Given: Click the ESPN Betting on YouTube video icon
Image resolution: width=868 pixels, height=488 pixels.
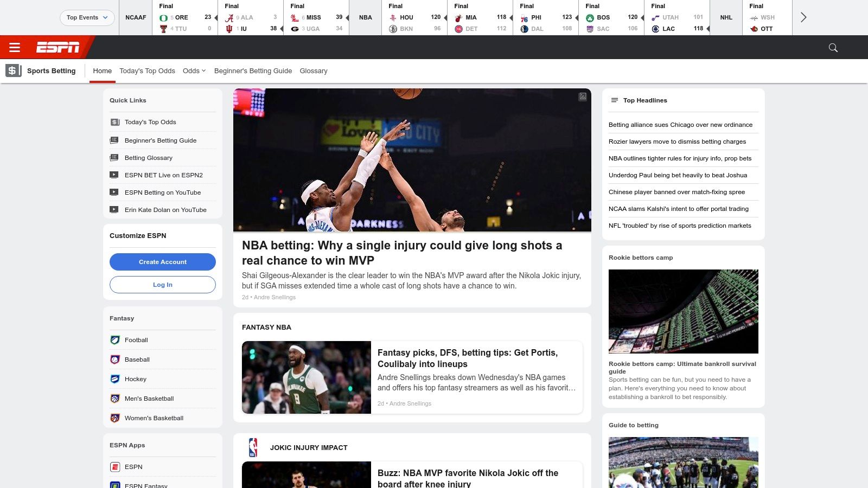Looking at the screenshot, I should coord(114,192).
